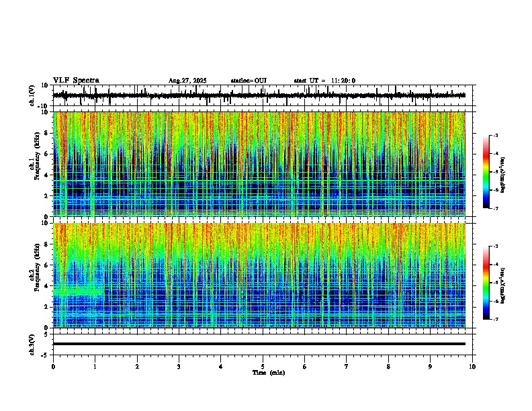Click time-axis tick label "8"

click(388, 367)
